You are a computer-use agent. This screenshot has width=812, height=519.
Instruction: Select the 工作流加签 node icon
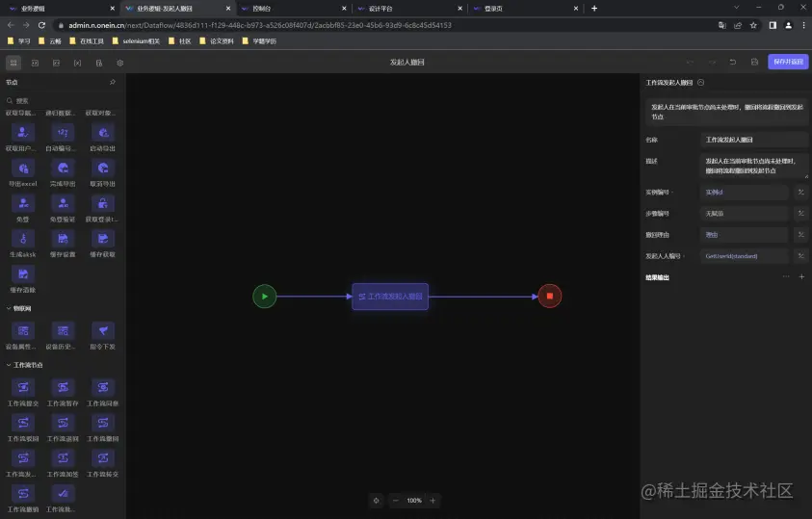[63, 458]
